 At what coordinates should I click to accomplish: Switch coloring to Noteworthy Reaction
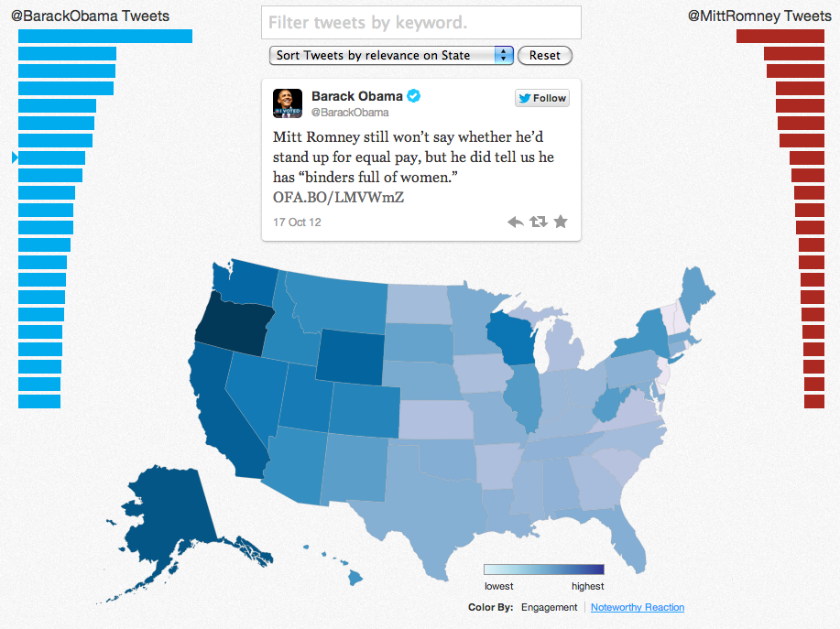(x=638, y=607)
